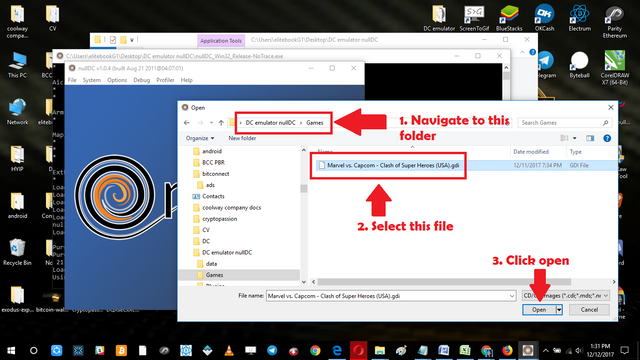
Task: Select the ads folder in tree
Action: [x=210, y=185]
